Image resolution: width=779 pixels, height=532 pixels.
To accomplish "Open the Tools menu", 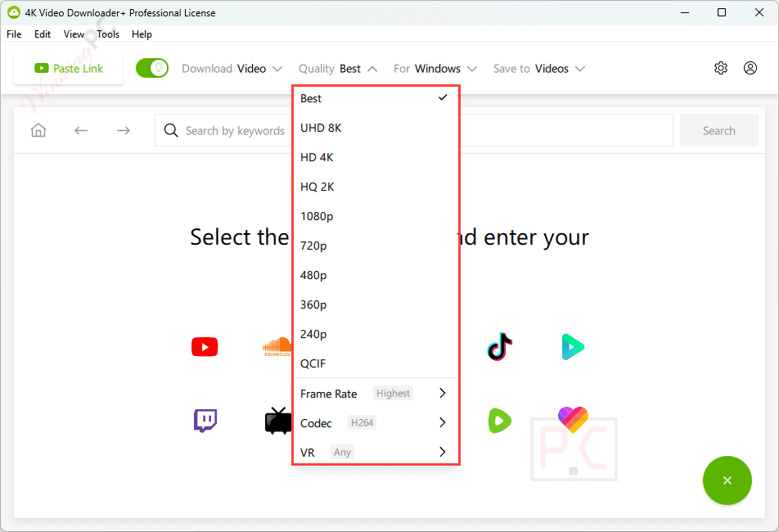I will 107,34.
